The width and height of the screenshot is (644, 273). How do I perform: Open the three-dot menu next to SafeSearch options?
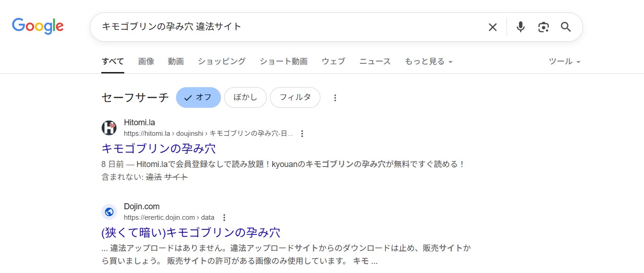point(335,97)
